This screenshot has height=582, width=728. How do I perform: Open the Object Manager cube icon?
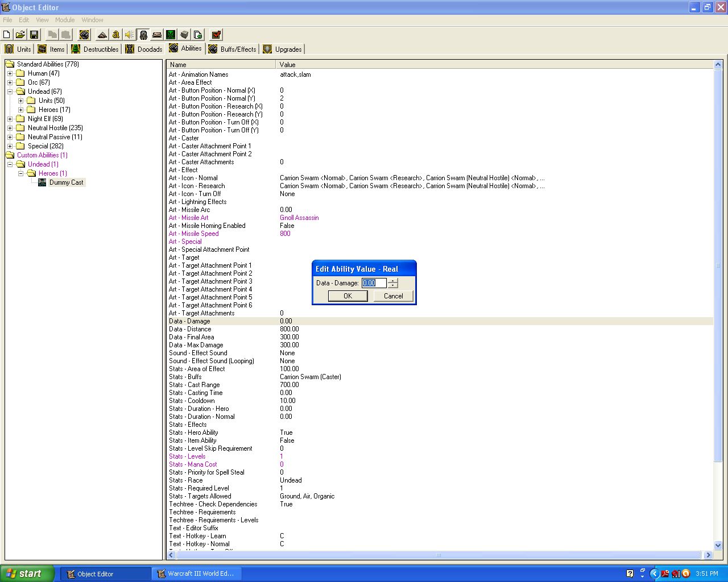click(x=184, y=35)
